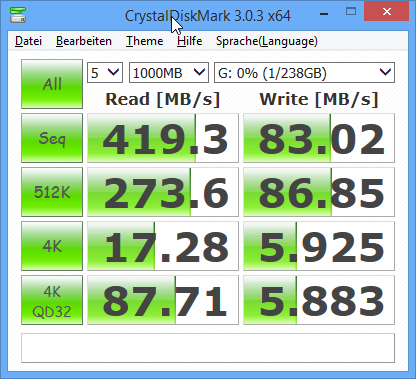Image resolution: width=416 pixels, height=379 pixels.
Task: Open the Datei menu
Action: tap(29, 41)
